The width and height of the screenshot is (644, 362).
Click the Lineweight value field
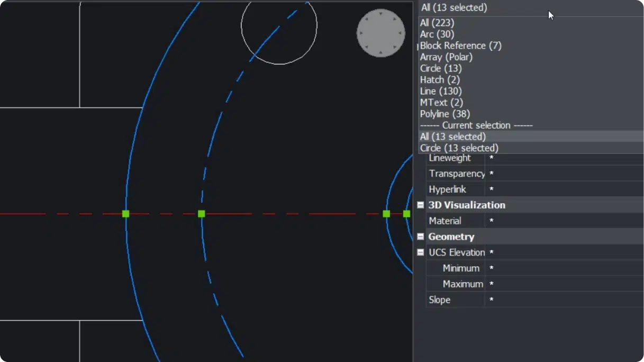[564, 158]
